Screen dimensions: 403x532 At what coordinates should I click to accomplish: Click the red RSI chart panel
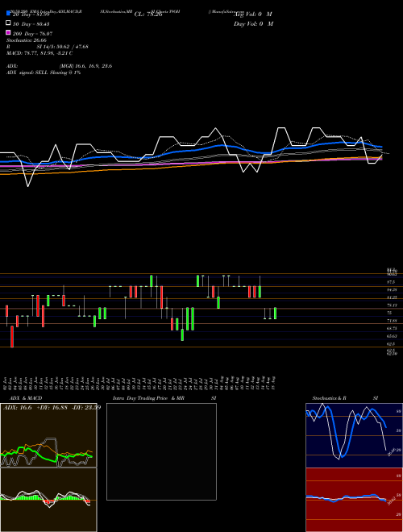click(354, 500)
